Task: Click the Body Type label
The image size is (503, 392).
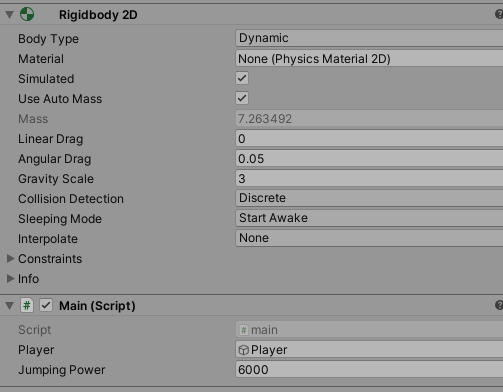Action: click(x=48, y=39)
